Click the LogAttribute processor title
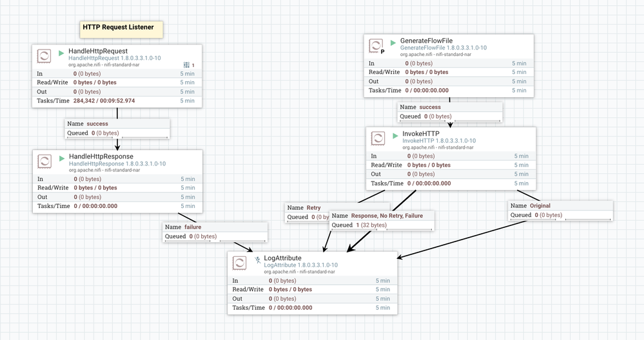Viewport: 644px width, 340px height. coord(282,258)
